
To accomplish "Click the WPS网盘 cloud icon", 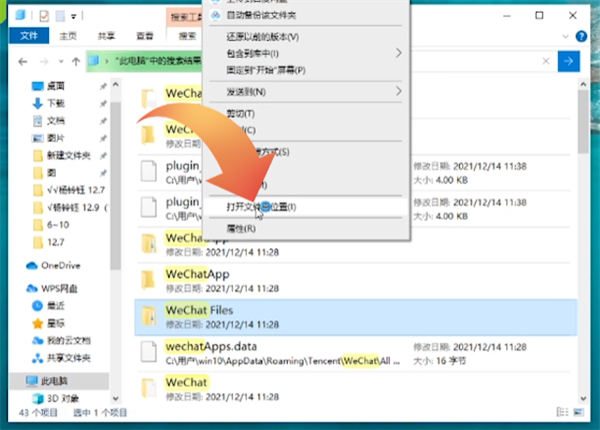I will (x=32, y=288).
